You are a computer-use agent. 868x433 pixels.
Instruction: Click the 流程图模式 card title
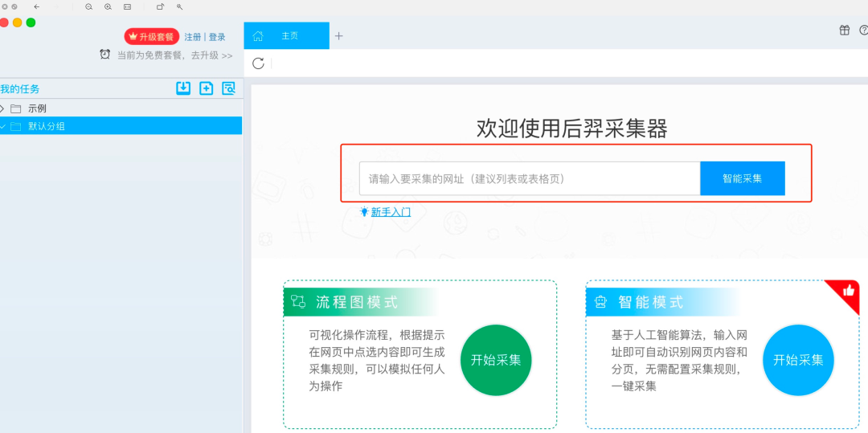(x=357, y=302)
